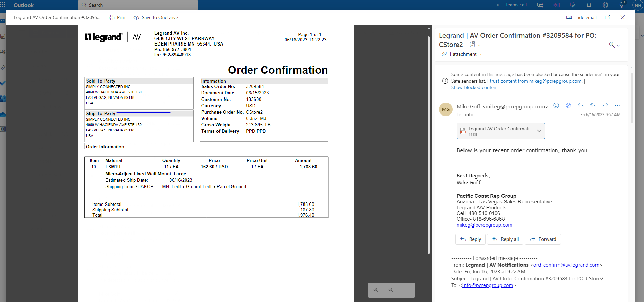Save attachment to OneDrive
The width and height of the screenshot is (644, 302).
(156, 17)
